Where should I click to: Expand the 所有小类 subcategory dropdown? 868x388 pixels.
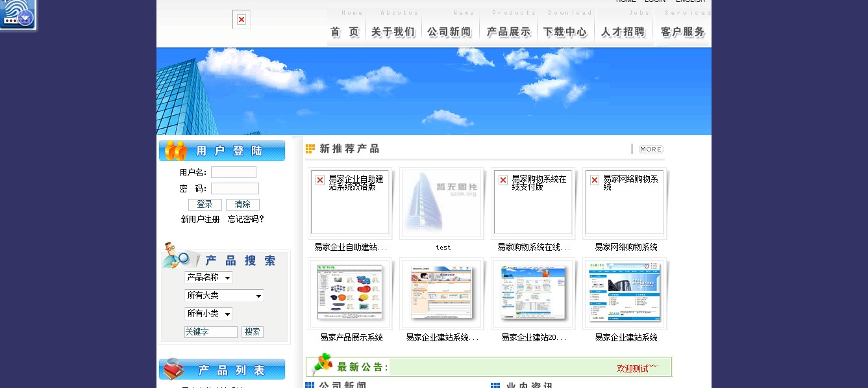(208, 314)
